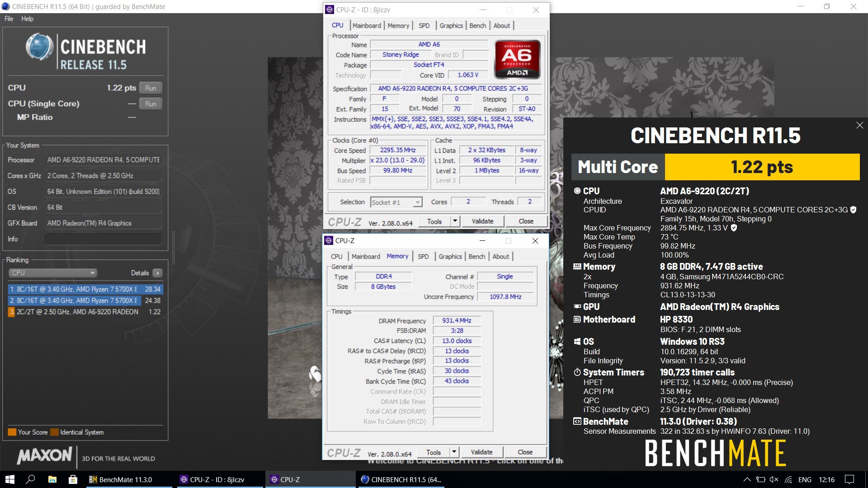Expand Tools dropdown arrow in CPU-Z CPU window

tap(455, 221)
